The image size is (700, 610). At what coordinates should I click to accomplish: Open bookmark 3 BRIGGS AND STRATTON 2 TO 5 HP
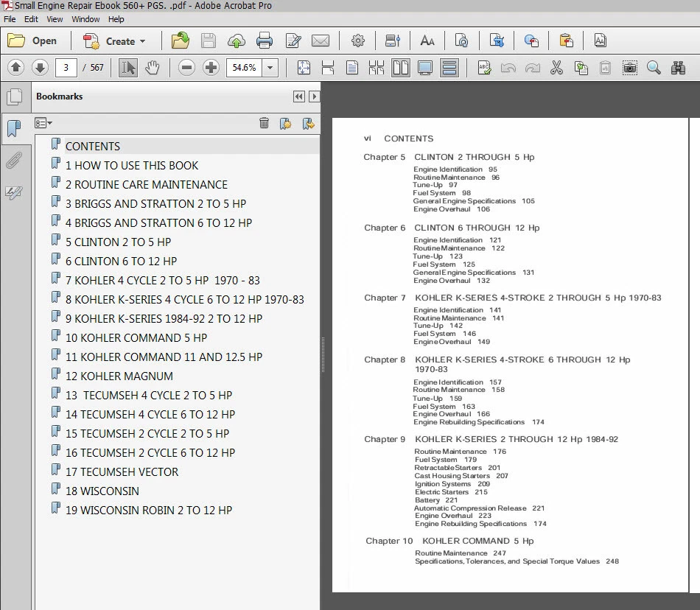pyautogui.click(x=155, y=204)
